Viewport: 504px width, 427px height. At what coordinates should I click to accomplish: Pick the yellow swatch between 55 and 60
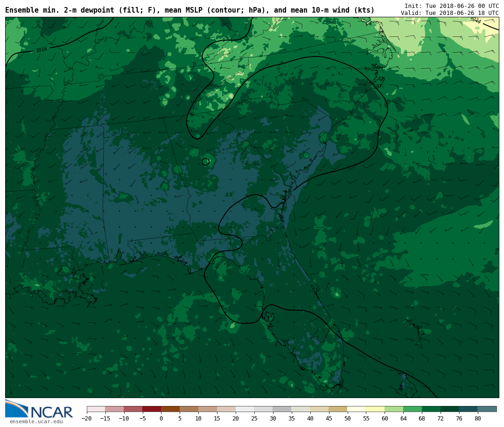(x=375, y=409)
